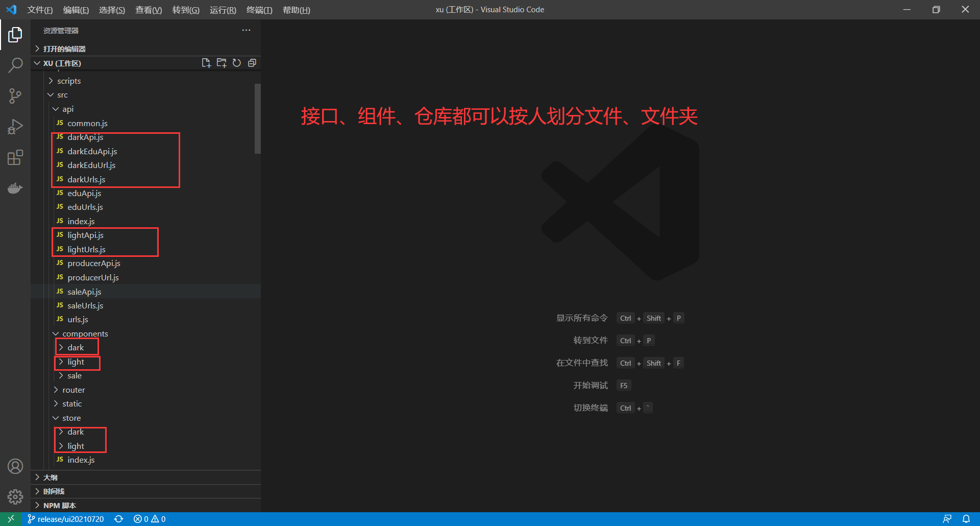This screenshot has width=980, height=526.
Task: Open notifications bell in status bar
Action: tap(966, 519)
